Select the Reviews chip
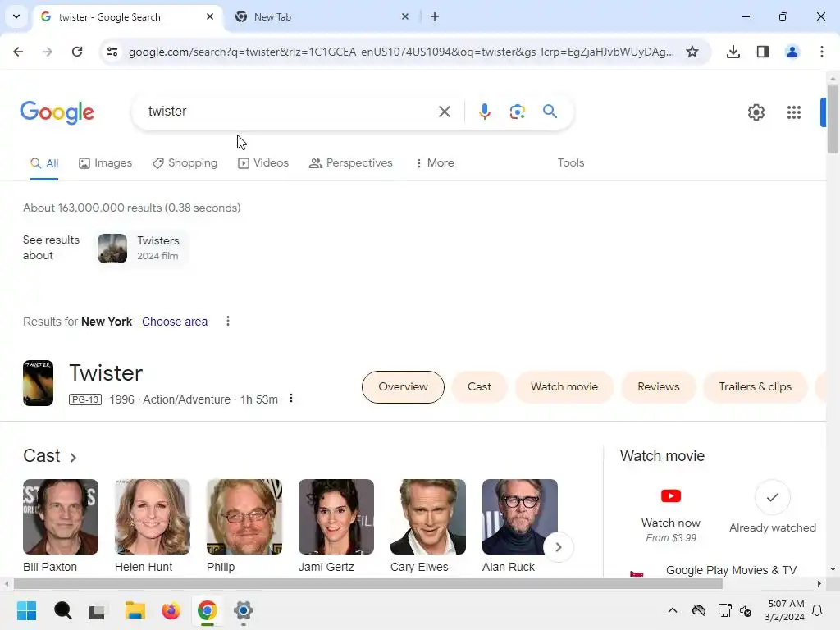 [659, 387]
